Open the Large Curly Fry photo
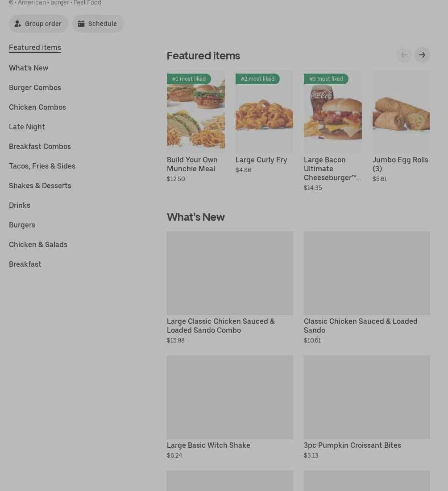Screen dimensions: 448x491 pyautogui.click(x=264, y=111)
